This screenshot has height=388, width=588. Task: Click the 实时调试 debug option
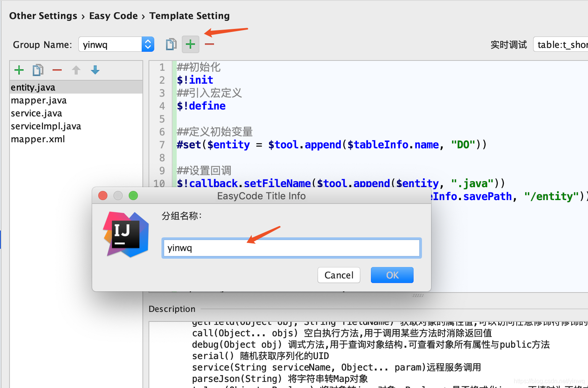[x=508, y=44]
